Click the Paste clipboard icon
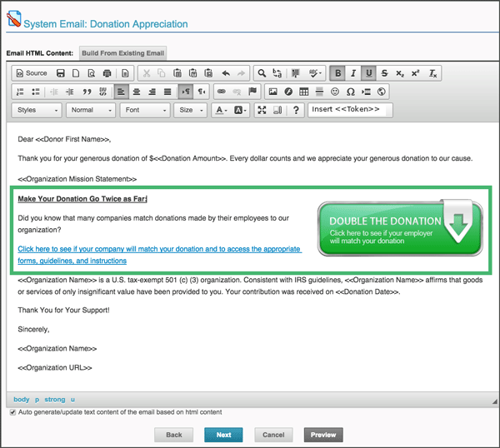 (177, 73)
